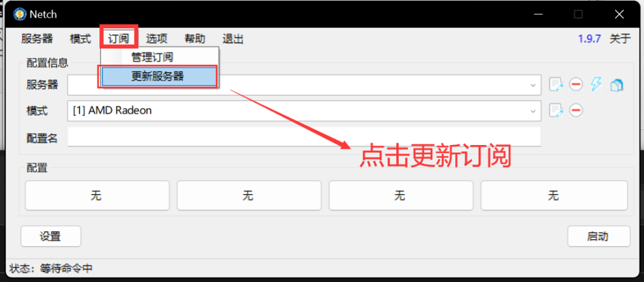Open the 模式 menu
Viewport: 644px width, 282px height.
pyautogui.click(x=80, y=39)
